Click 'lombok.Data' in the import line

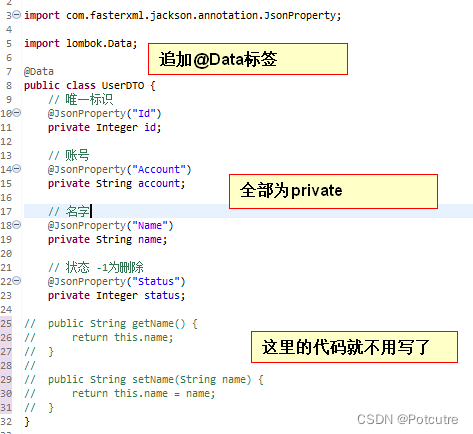[x=99, y=43]
